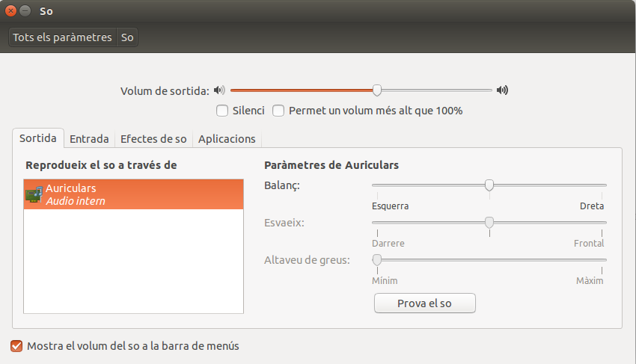Untick show volume in menu bar

pos(16,346)
